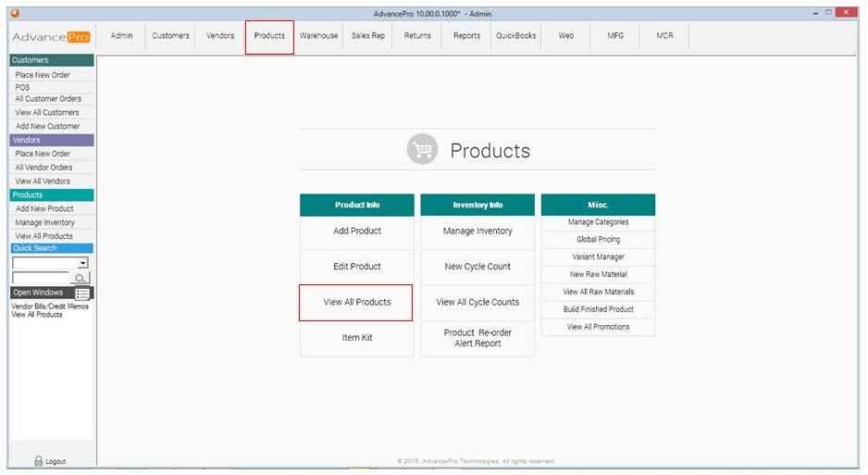The width and height of the screenshot is (868, 475).
Task: Switch to the Reports tab
Action: click(466, 36)
